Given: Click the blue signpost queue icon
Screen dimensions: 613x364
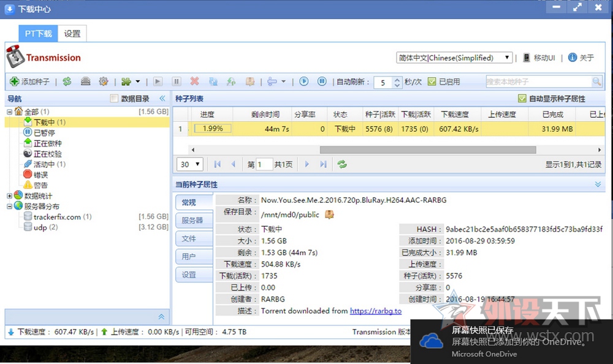Looking at the screenshot, I should pyautogui.click(x=272, y=82).
